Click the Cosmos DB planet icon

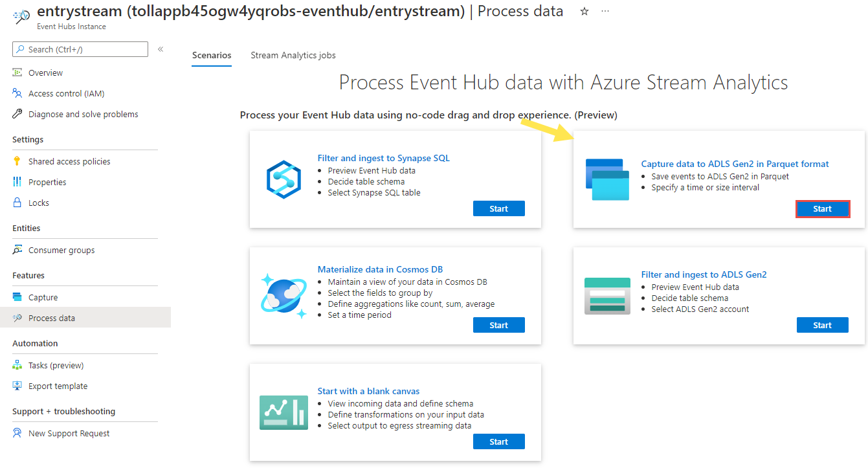(284, 296)
